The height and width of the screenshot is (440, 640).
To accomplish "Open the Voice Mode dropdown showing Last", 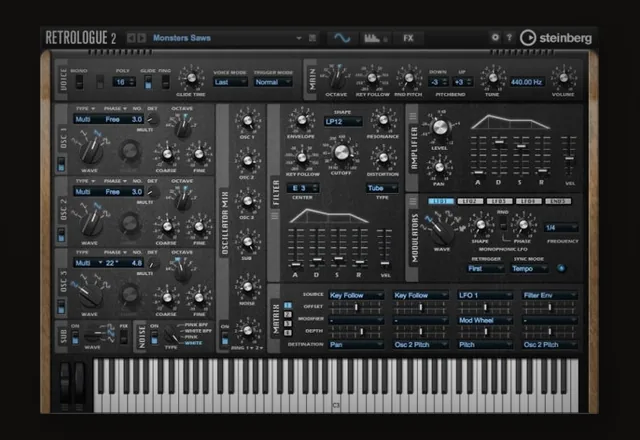I will point(230,82).
